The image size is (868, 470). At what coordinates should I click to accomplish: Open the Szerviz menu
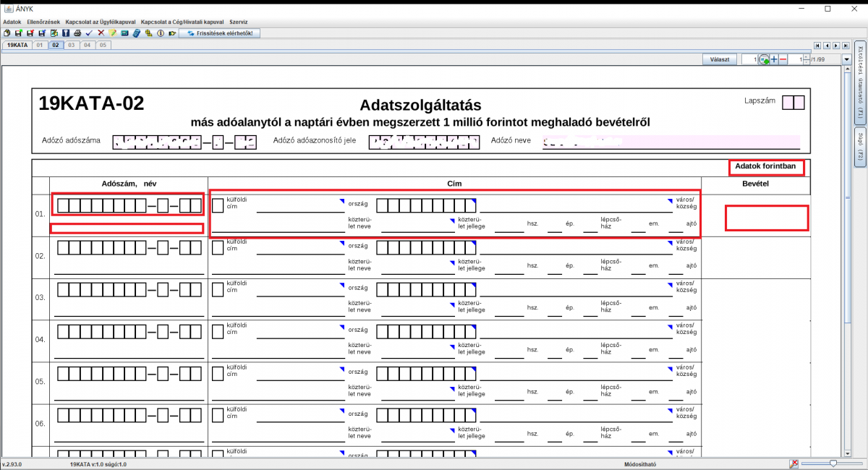(x=238, y=22)
